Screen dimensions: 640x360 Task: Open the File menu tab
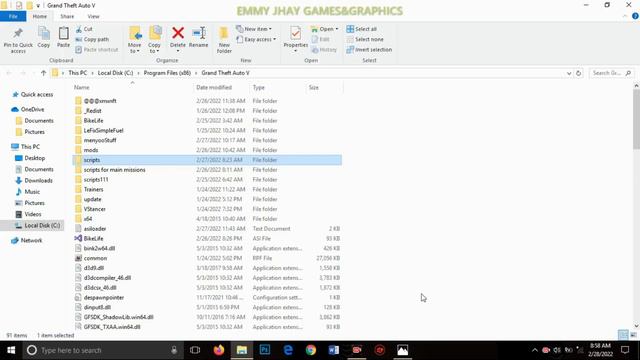click(x=13, y=16)
